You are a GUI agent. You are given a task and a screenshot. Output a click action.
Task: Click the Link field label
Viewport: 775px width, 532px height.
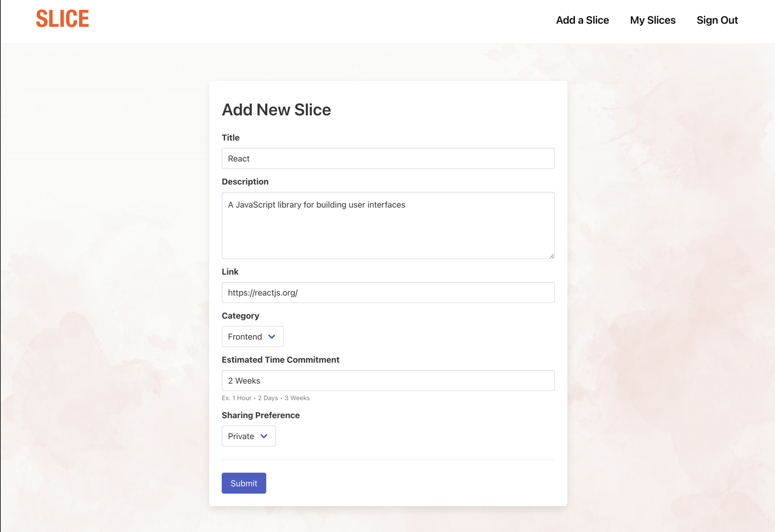(x=230, y=272)
